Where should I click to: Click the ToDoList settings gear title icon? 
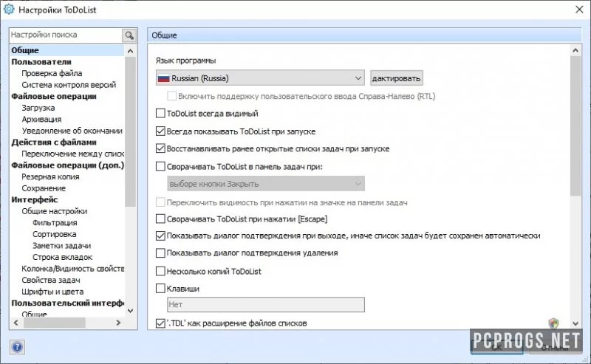click(9, 9)
